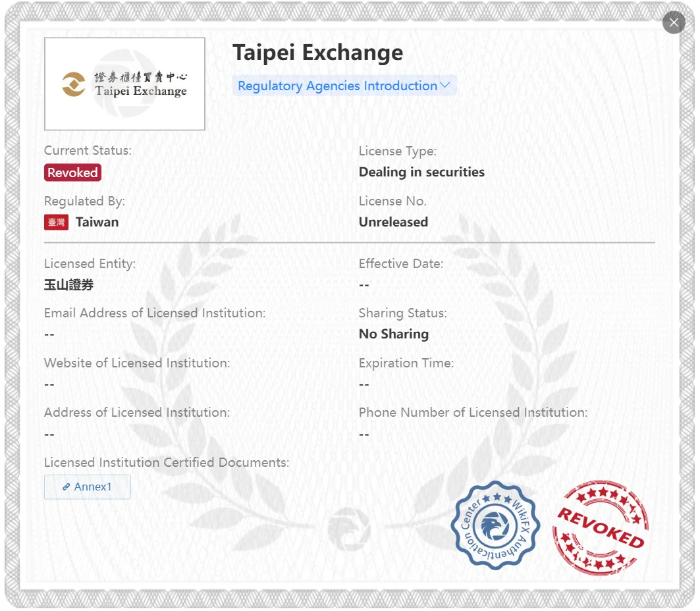
Task: Click 'Email Address of Licensed Institution:' label
Action: (x=155, y=313)
